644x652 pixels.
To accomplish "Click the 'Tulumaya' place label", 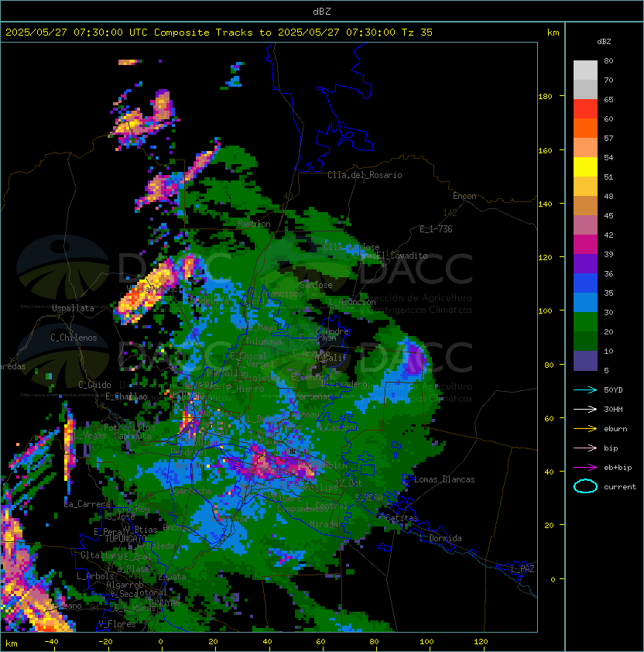I will [264, 341].
